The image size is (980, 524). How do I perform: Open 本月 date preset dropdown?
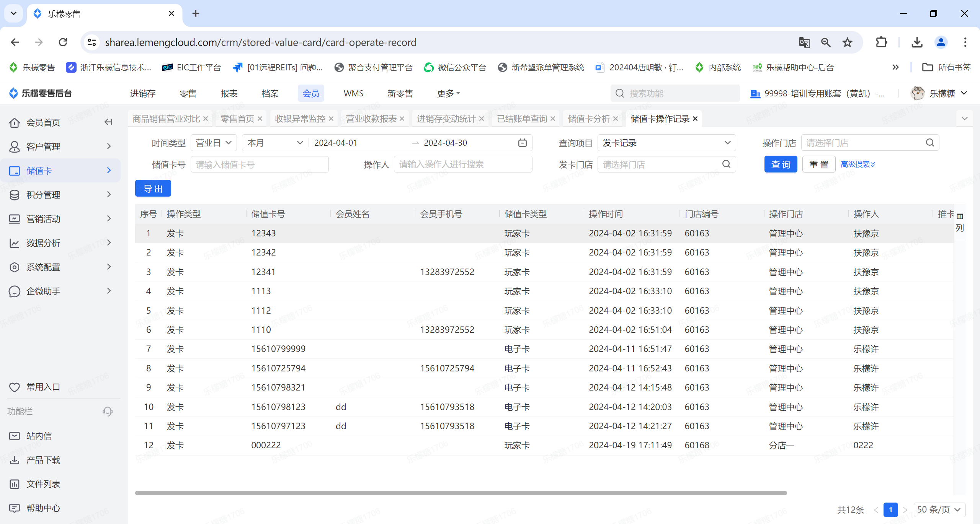click(275, 143)
